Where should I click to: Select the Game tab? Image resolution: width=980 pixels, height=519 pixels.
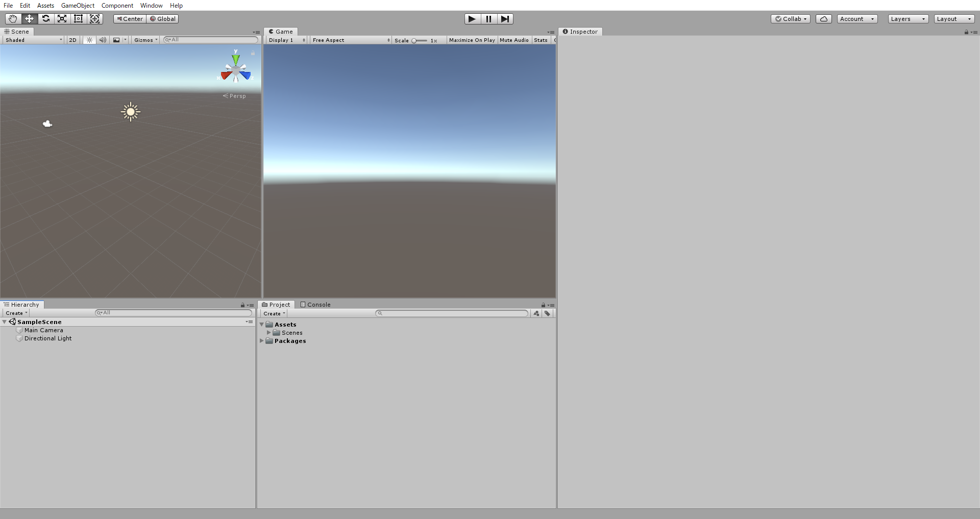[281, 32]
